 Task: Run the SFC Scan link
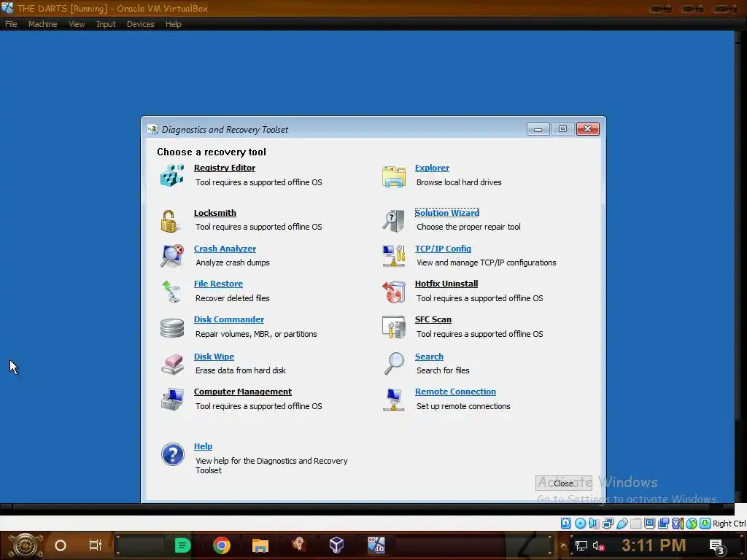[433, 319]
